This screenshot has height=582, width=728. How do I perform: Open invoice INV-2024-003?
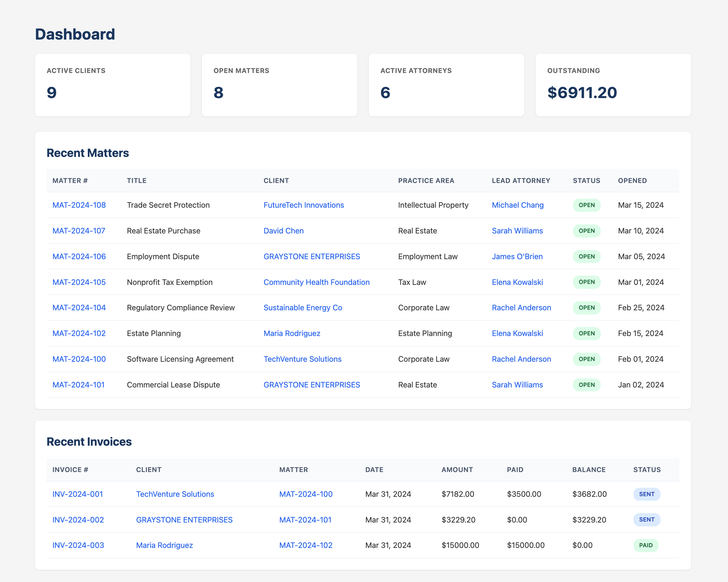coord(78,545)
